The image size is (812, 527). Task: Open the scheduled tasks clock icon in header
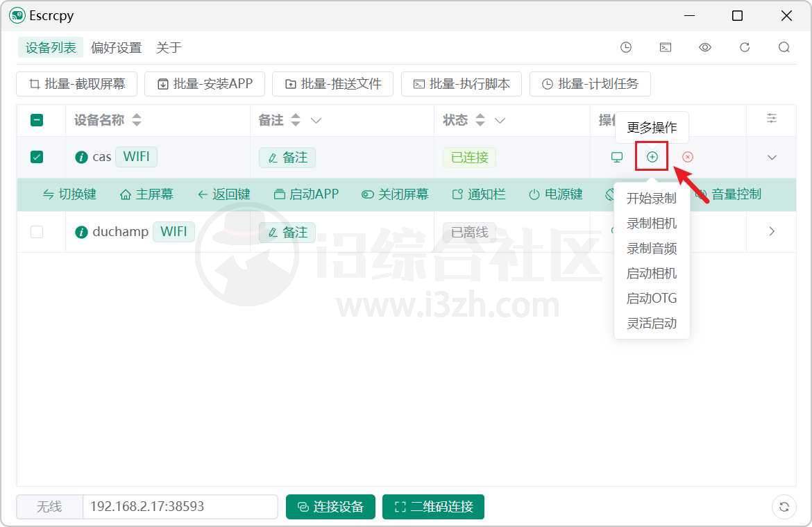click(x=625, y=47)
